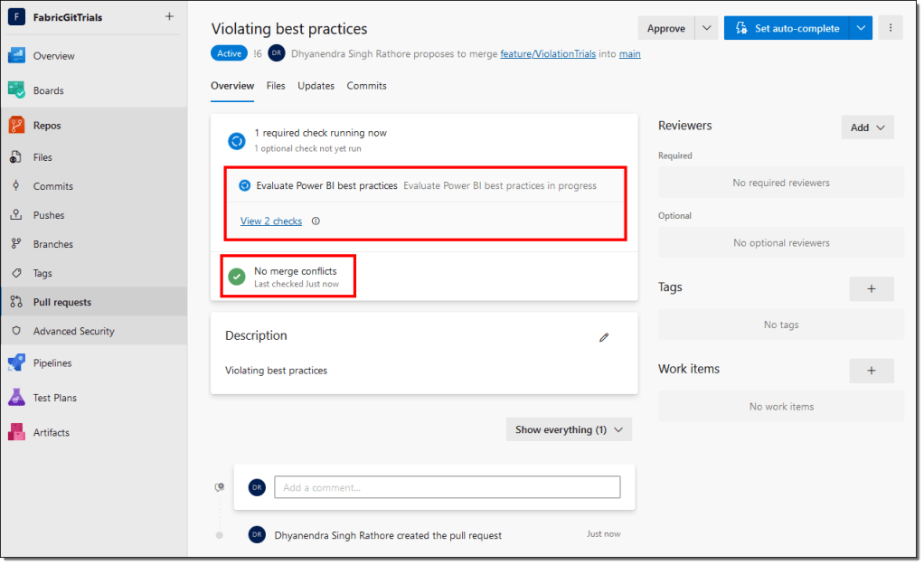Open the feature/ViolationTrials branch link
This screenshot has height=565, width=924.
548,54
